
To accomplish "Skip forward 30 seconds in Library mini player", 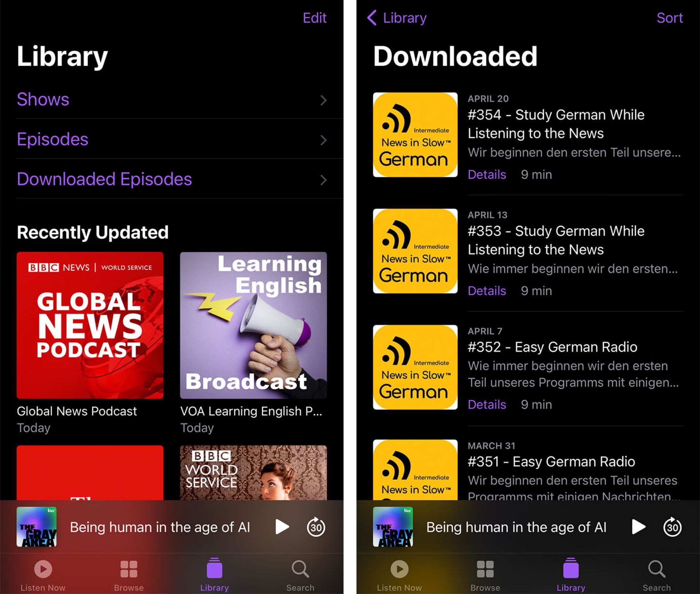I will pyautogui.click(x=316, y=527).
